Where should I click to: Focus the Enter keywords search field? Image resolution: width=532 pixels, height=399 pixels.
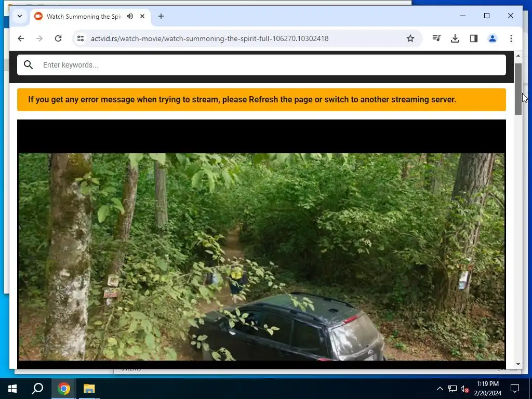pyautogui.click(x=261, y=65)
